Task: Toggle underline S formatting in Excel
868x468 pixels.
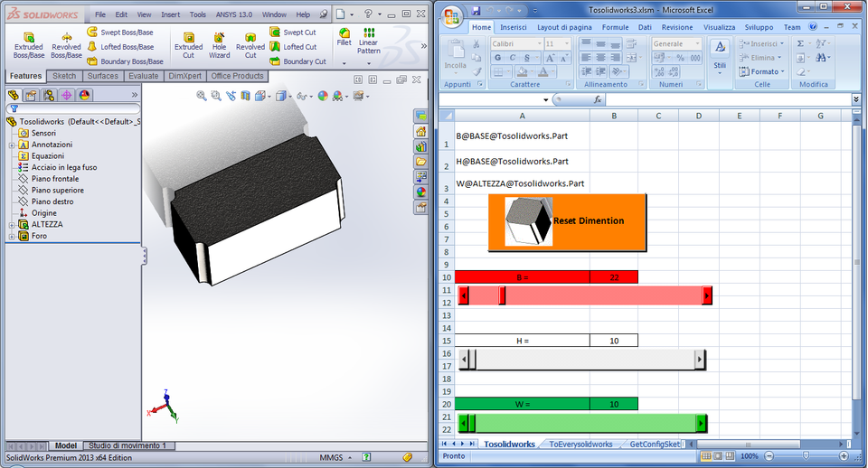Action: 527,58
